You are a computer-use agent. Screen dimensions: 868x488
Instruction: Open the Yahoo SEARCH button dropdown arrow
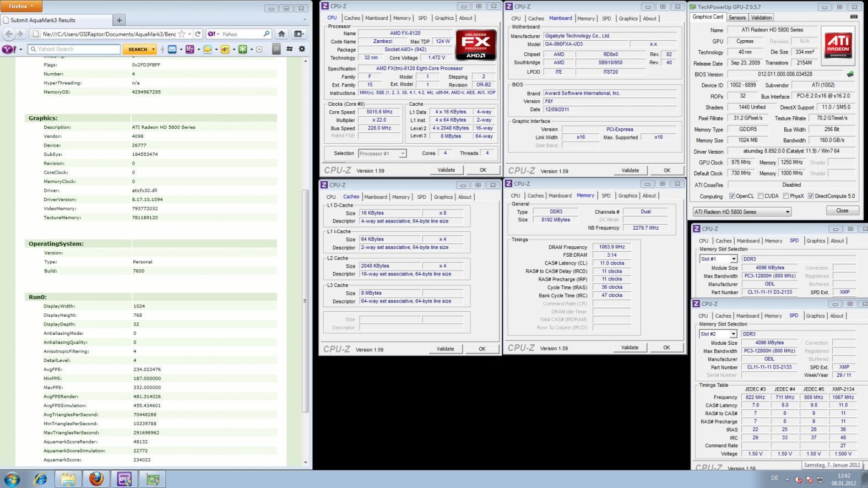pyautogui.click(x=153, y=49)
